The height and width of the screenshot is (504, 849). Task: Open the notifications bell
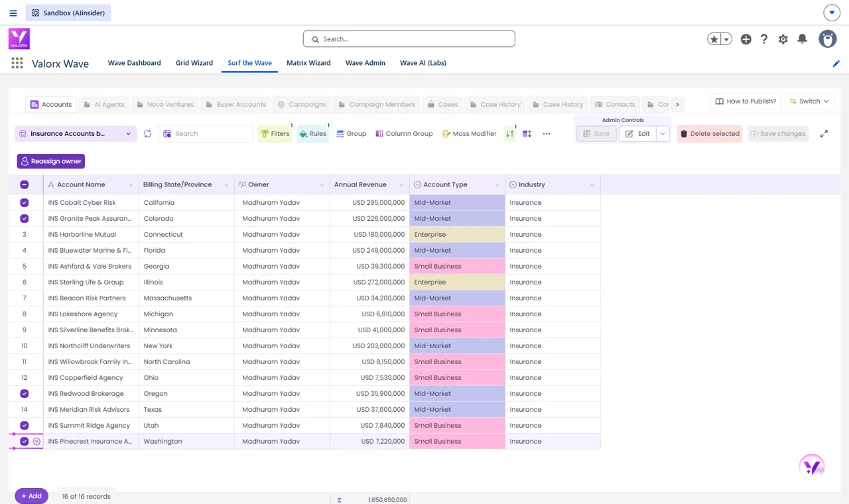(803, 39)
